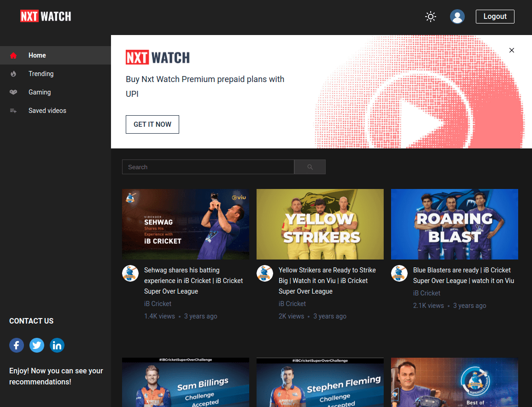The width and height of the screenshot is (532, 407).
Task: Toggle the light theme sun icon
Action: 431,16
